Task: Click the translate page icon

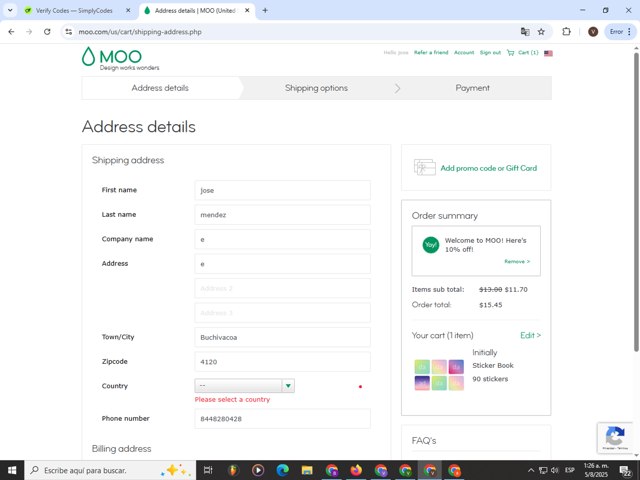Action: click(x=525, y=31)
